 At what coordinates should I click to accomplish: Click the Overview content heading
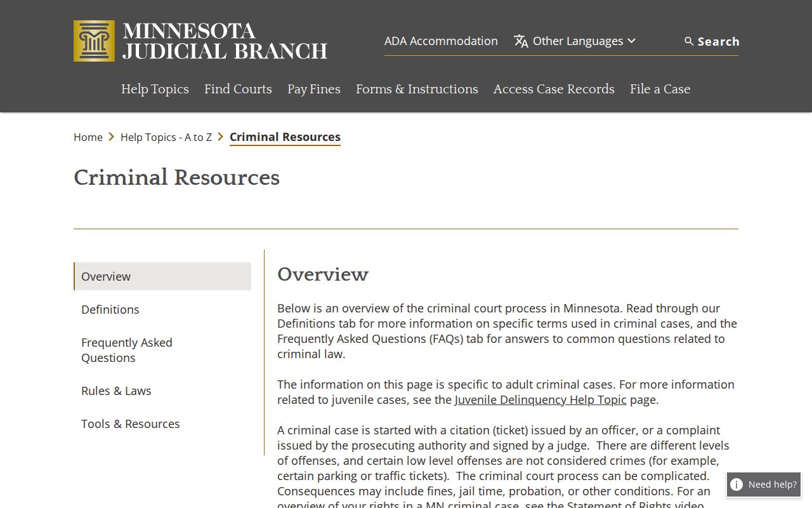coord(323,274)
